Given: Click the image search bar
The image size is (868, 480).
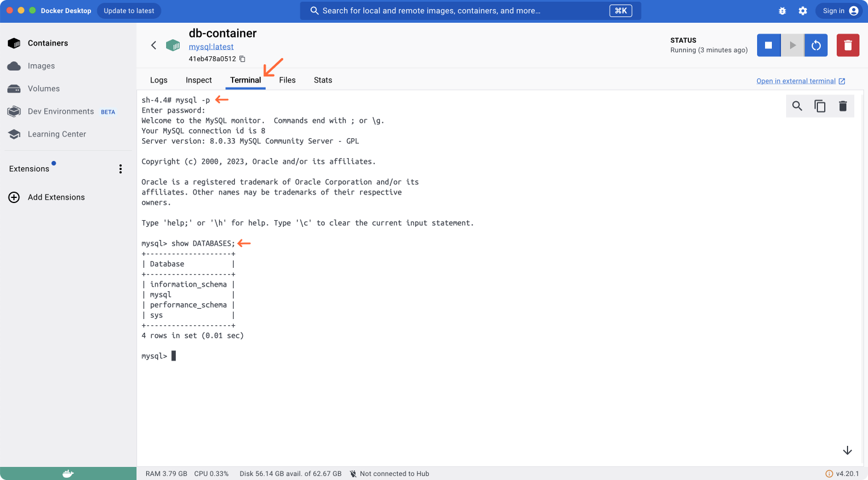Looking at the screenshot, I should (470, 10).
